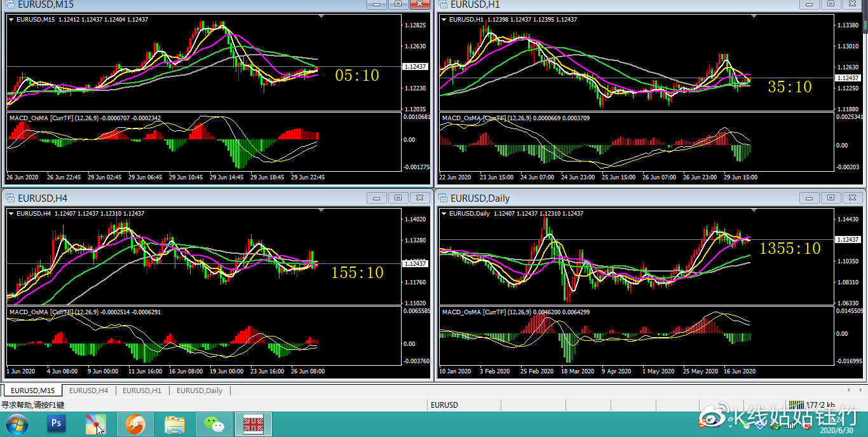
Task: Maximize the EURUSD,H1 chart window
Action: pyautogui.click(x=831, y=4)
